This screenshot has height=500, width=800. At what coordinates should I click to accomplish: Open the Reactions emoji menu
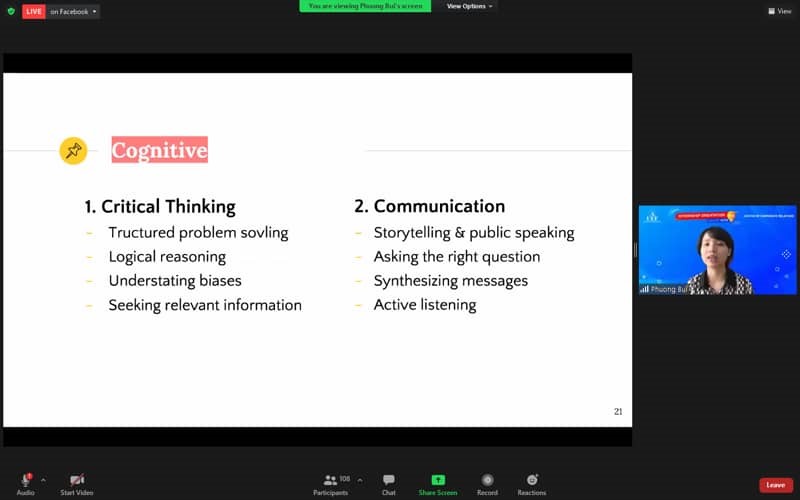pyautogui.click(x=532, y=480)
